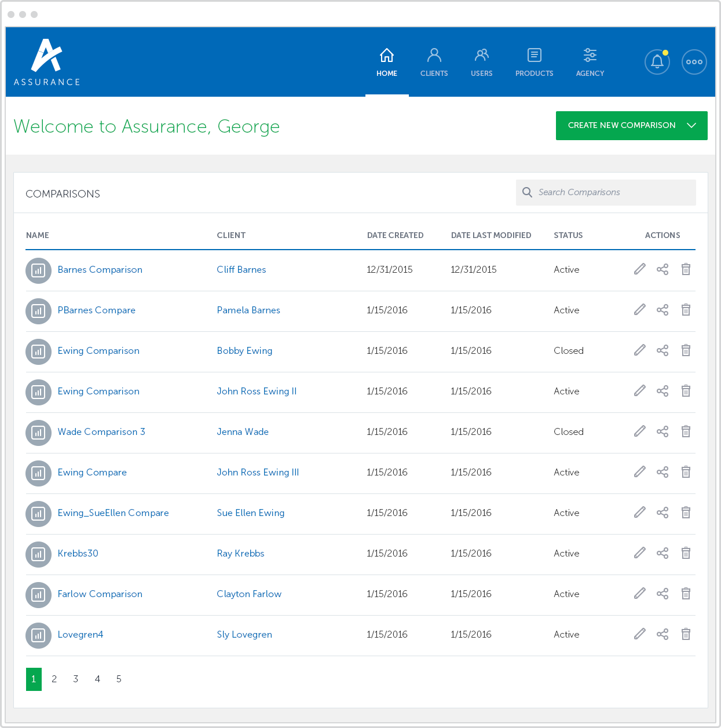Open client Pamela Barnes
The height and width of the screenshot is (728, 721).
(248, 310)
